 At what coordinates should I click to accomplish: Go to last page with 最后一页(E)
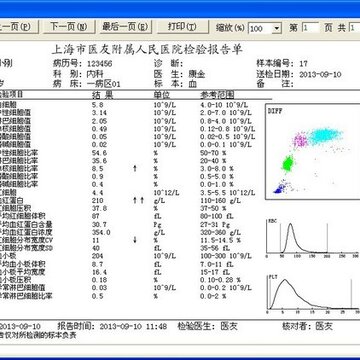point(125,27)
